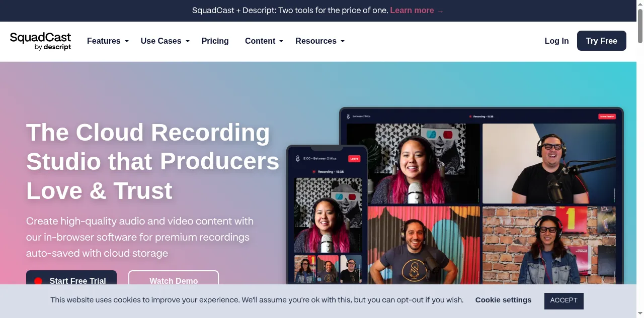This screenshot has width=644, height=318.
Task: Open the Pricing page
Action: click(215, 41)
